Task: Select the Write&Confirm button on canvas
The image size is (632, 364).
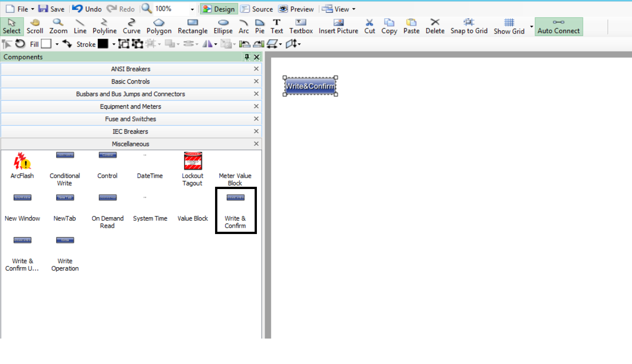Action: (310, 86)
